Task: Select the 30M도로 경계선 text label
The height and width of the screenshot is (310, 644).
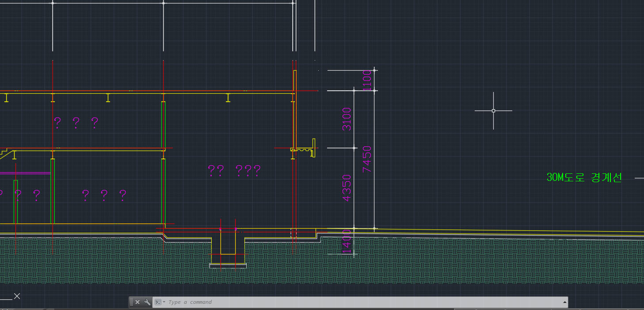Action: [x=584, y=178]
